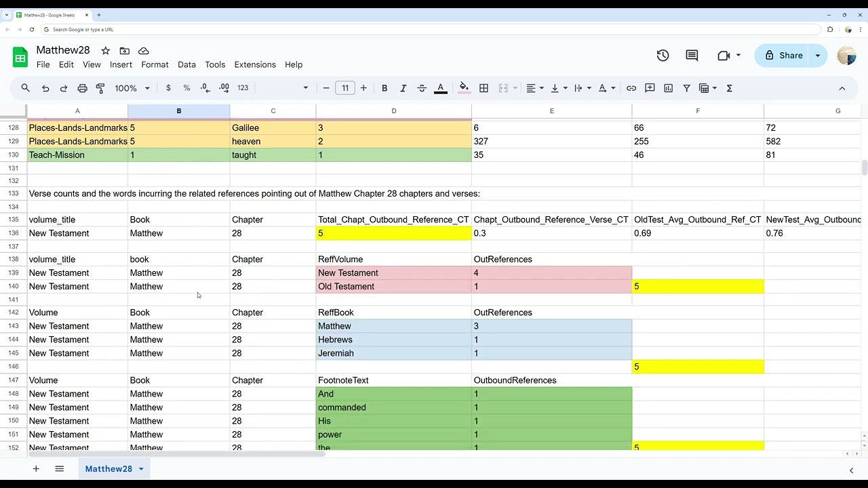Select column B header
Screen dimensions: 868x488
(179, 111)
